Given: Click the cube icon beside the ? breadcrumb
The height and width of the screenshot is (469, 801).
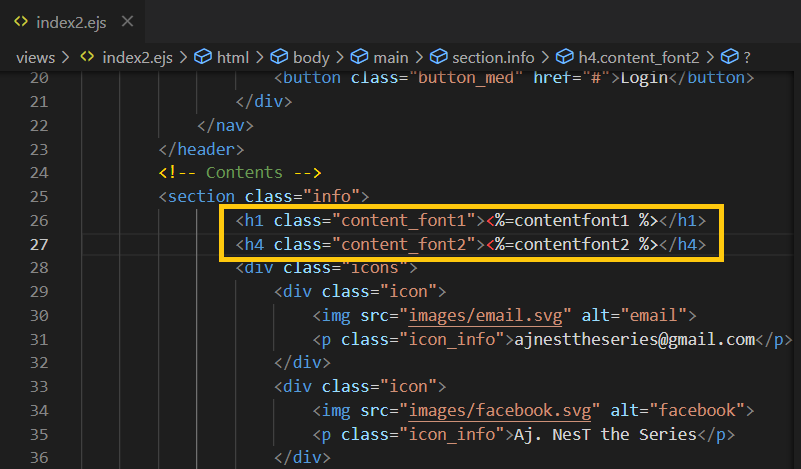Looking at the screenshot, I should click(x=729, y=57).
